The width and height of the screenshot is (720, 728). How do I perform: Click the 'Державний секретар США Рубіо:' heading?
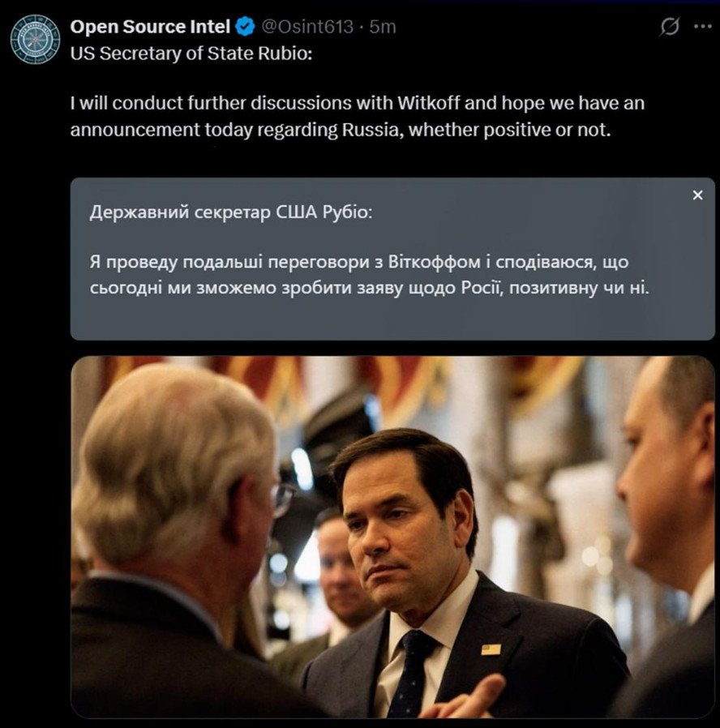click(x=231, y=214)
